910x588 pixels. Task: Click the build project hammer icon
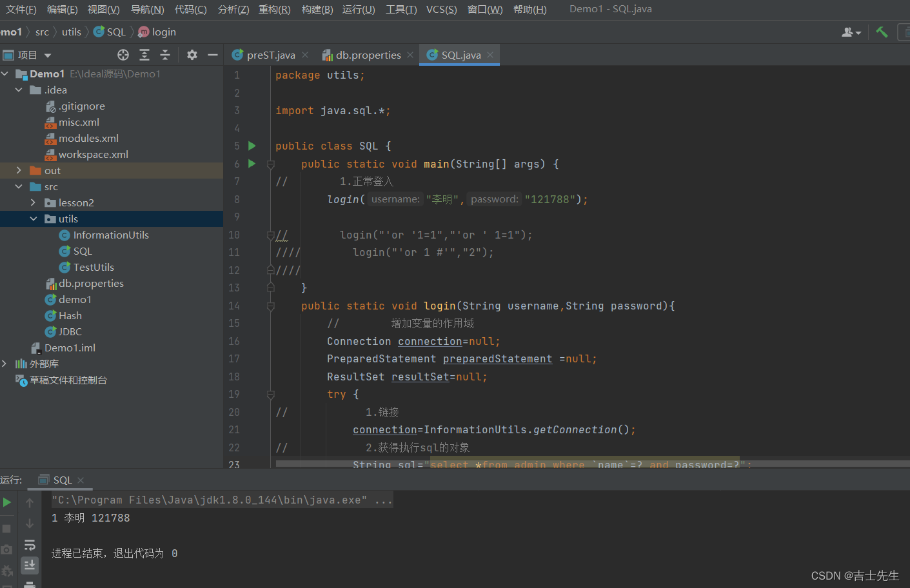tap(882, 32)
